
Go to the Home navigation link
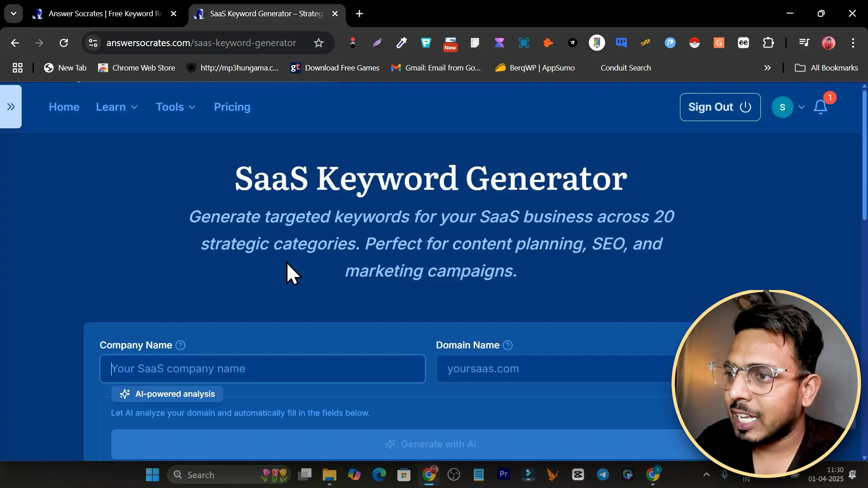point(64,107)
